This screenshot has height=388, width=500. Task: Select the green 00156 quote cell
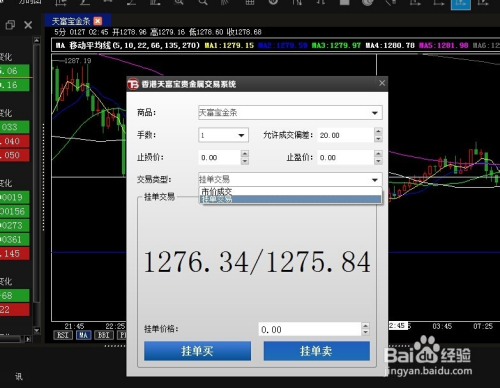pyautogui.click(x=15, y=211)
